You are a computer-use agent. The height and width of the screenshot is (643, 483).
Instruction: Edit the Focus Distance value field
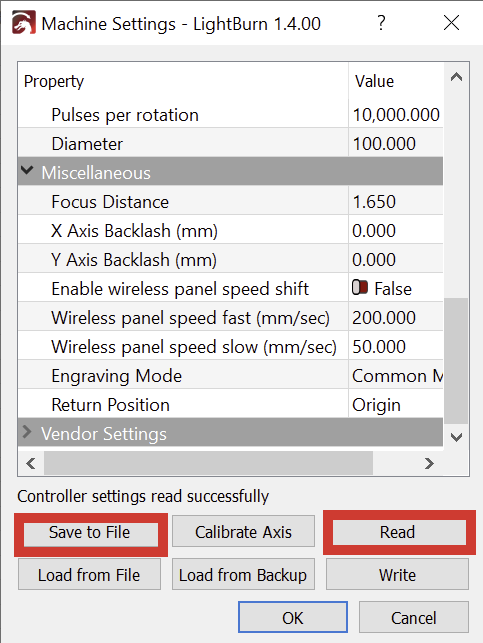[396, 201]
